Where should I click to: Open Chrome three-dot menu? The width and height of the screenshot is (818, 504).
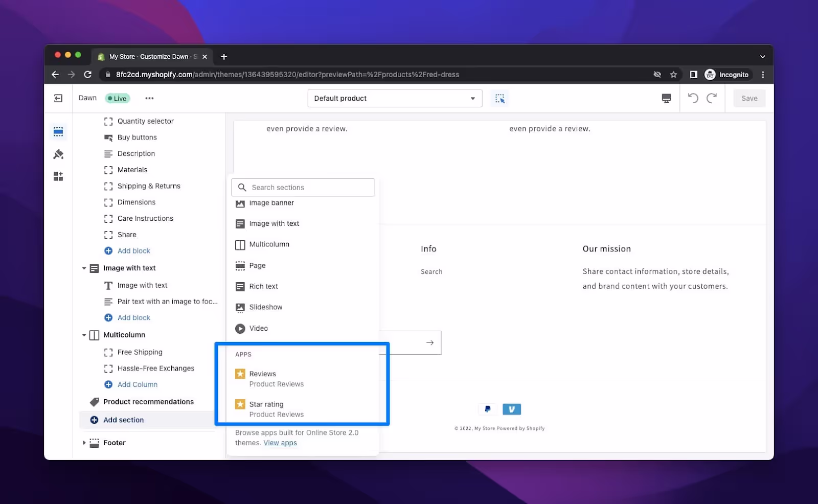tap(763, 75)
